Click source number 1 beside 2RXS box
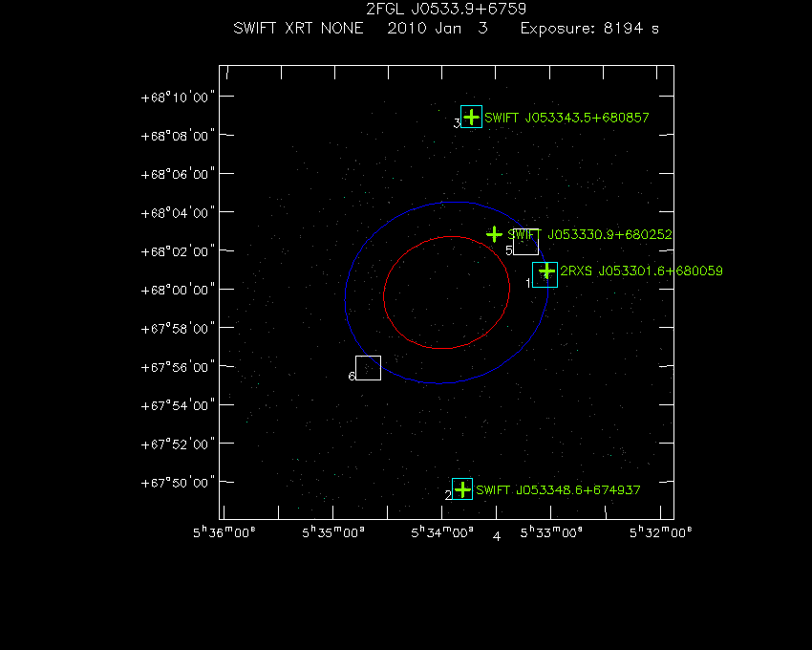This screenshot has width=812, height=650. point(528,283)
